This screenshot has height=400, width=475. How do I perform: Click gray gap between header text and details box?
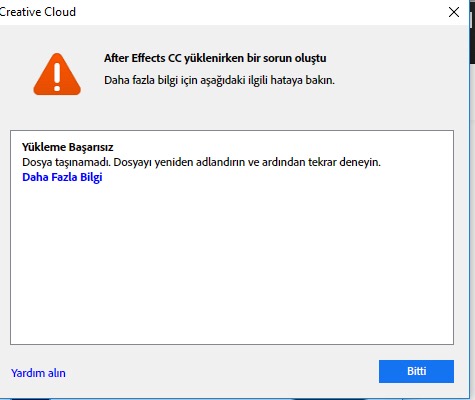coord(232,112)
